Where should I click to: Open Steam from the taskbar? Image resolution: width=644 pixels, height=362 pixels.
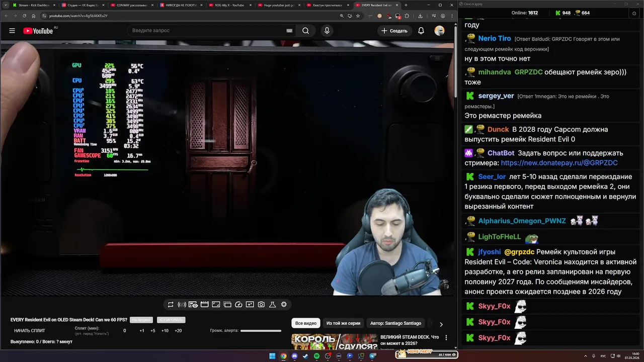[x=305, y=356]
